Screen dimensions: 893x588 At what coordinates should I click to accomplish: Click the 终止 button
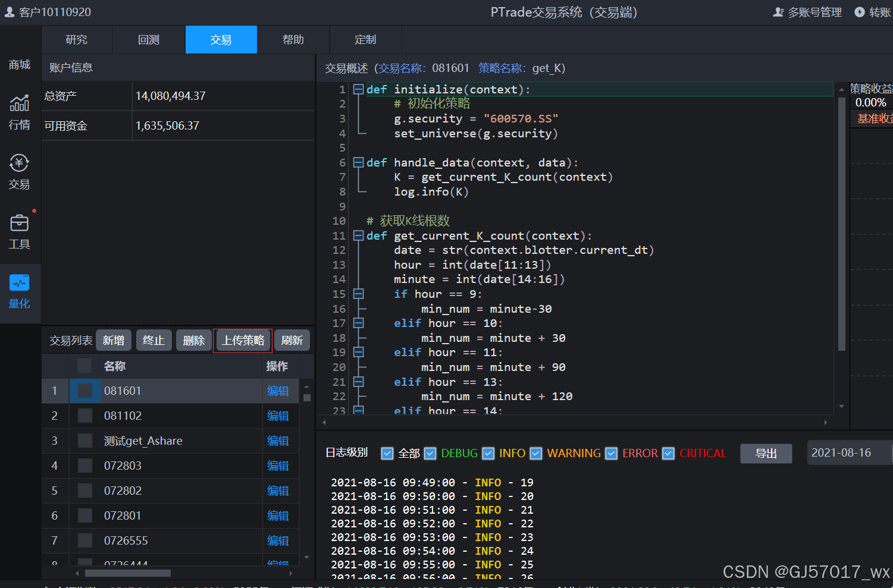click(153, 341)
